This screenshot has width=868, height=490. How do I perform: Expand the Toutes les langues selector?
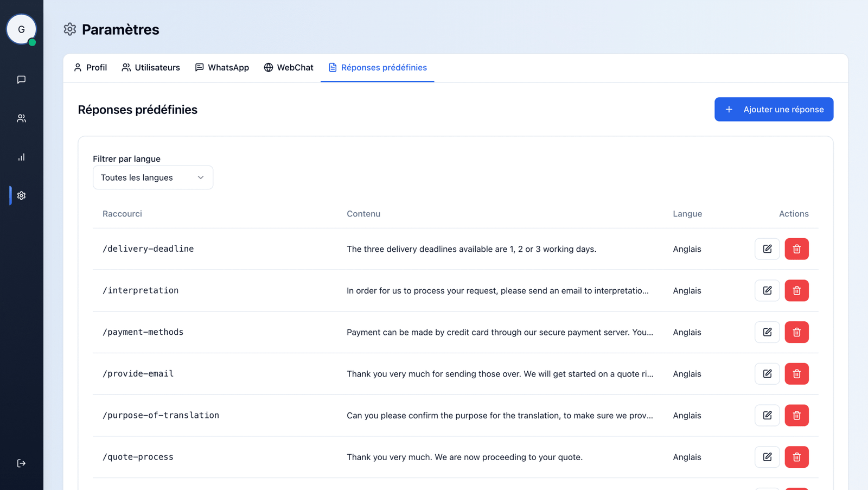pyautogui.click(x=152, y=177)
